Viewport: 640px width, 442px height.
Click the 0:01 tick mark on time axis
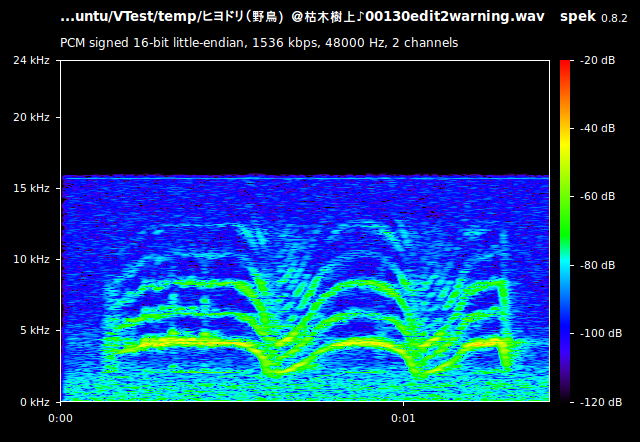(x=403, y=404)
